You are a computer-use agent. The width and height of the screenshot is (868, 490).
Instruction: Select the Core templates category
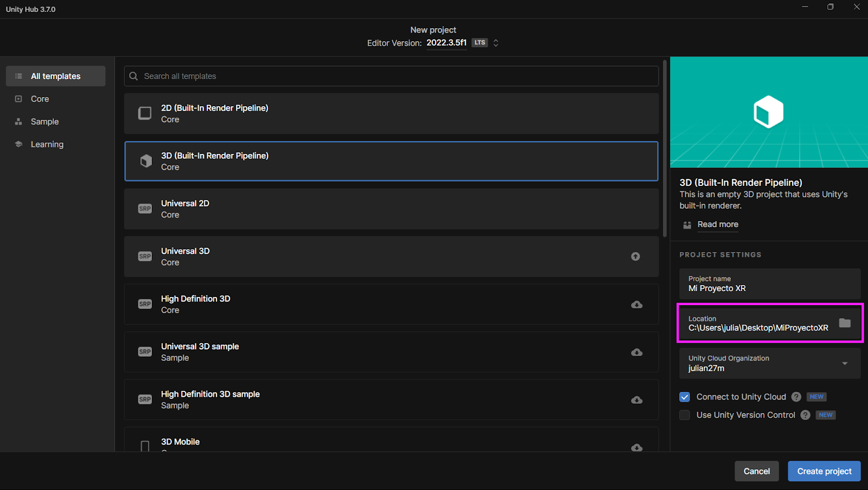point(40,99)
